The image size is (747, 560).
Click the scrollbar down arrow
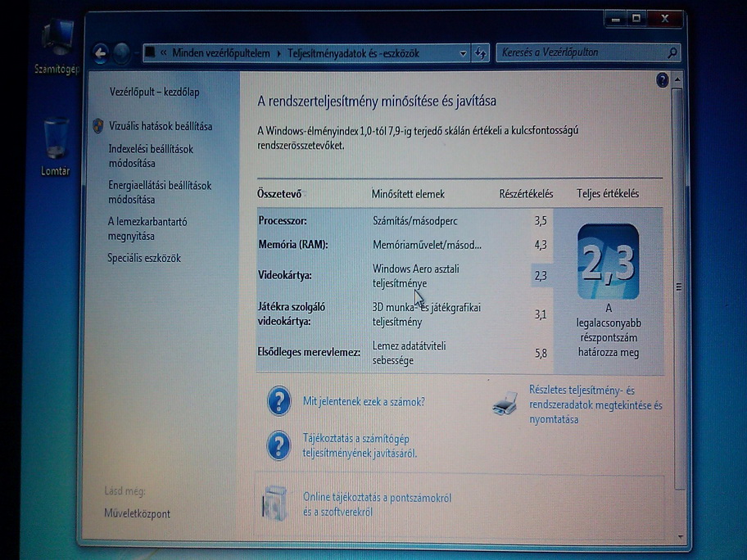tap(680, 537)
